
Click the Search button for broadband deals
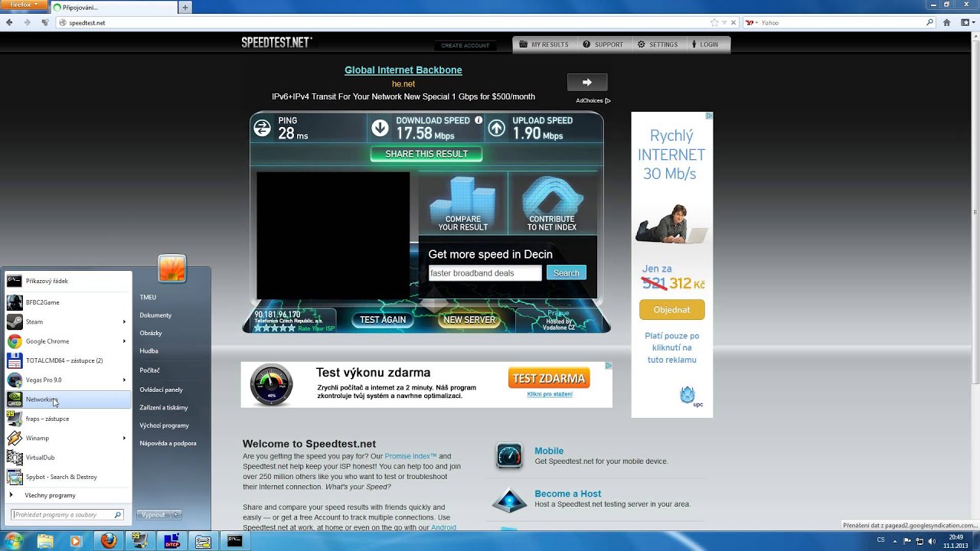pyautogui.click(x=567, y=273)
